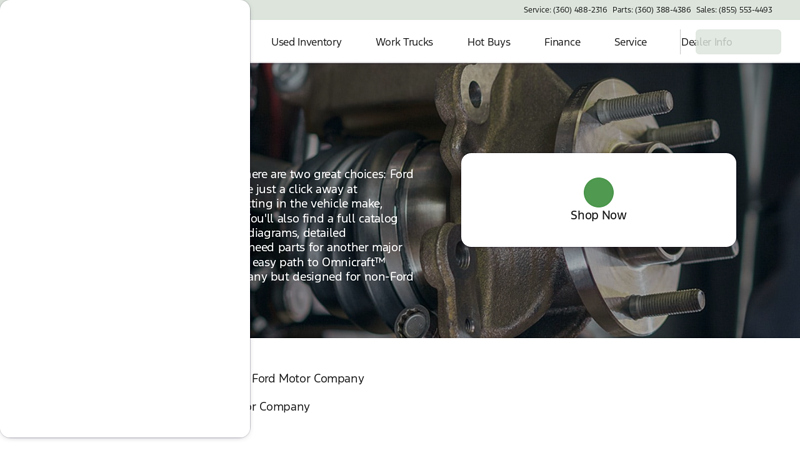Image resolution: width=800 pixels, height=450 pixels.
Task: Click the green circle above Shop Now
Action: click(598, 192)
